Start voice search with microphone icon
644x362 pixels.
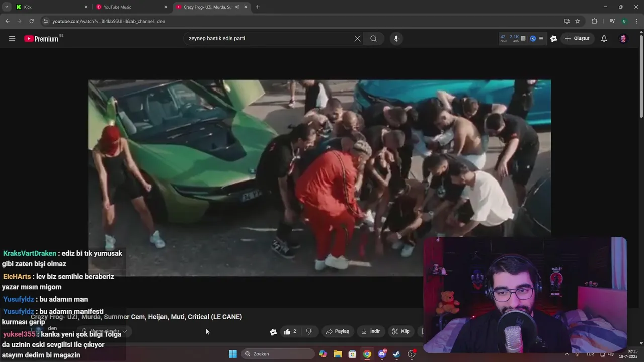[x=396, y=39]
